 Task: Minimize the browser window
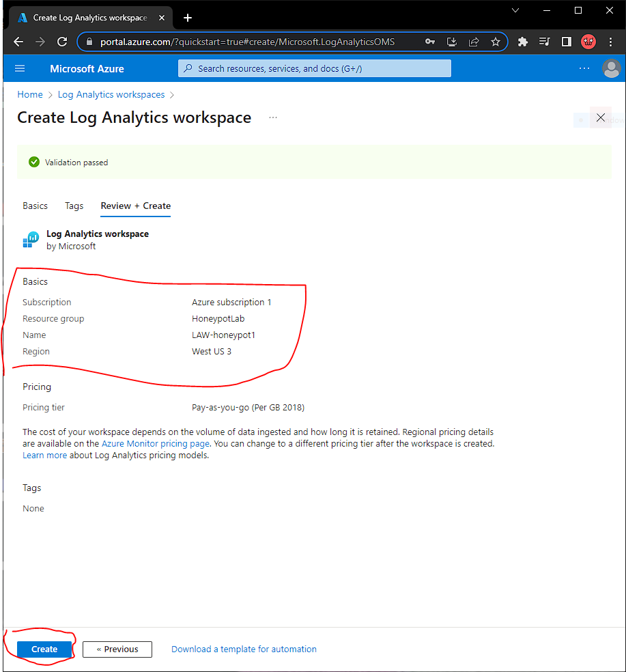(547, 10)
